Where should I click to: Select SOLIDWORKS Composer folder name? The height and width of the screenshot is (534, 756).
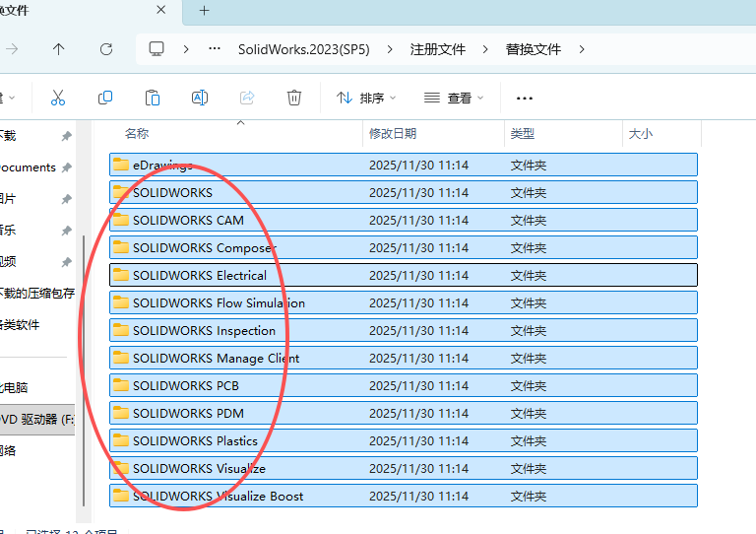205,247
